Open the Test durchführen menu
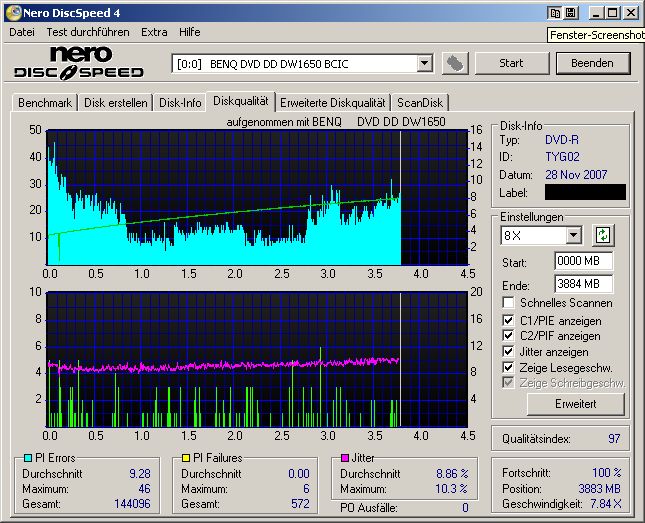 (87, 32)
